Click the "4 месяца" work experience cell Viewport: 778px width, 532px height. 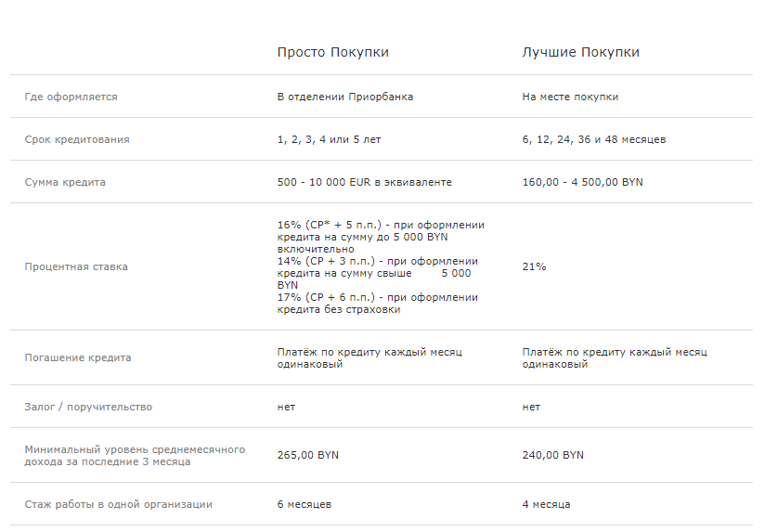click(546, 504)
